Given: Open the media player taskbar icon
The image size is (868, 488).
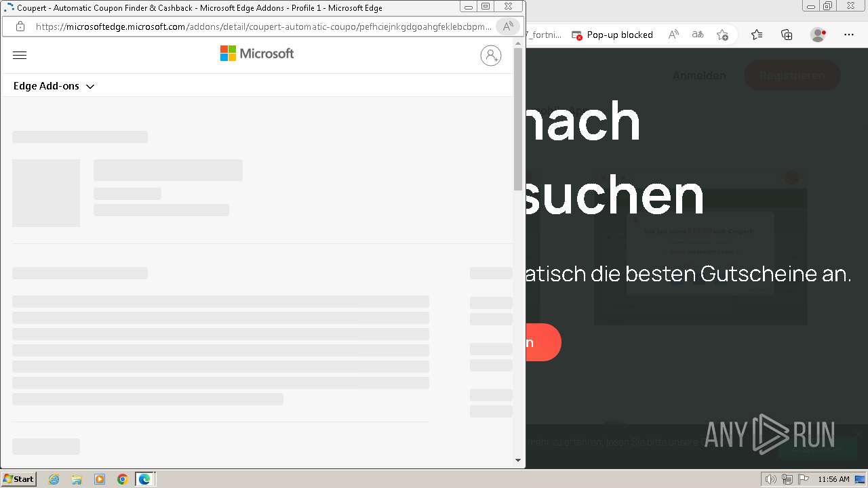Looking at the screenshot, I should (100, 479).
